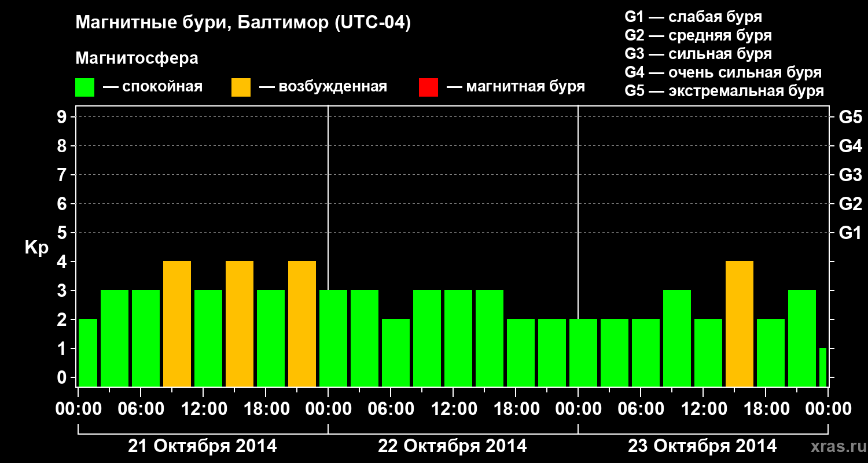Viewport: 868px width, 463px height.
Task: Click the '06:00' time label under 21 October
Action: (140, 409)
